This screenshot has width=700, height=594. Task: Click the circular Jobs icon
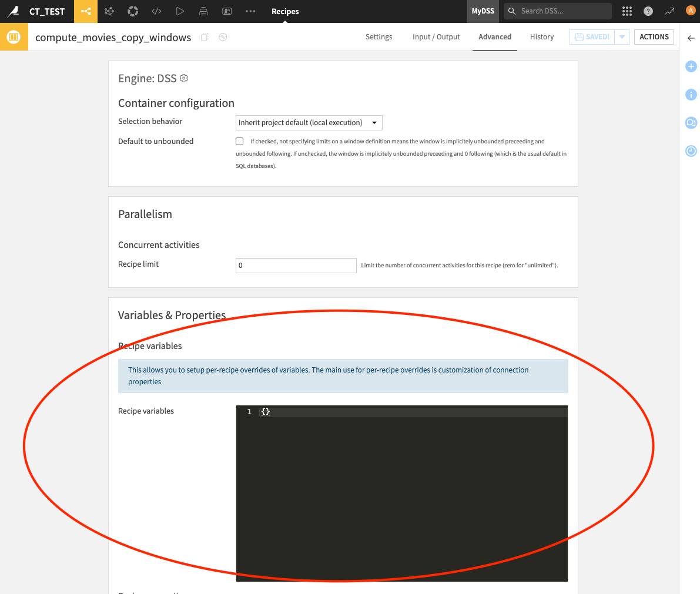point(133,11)
